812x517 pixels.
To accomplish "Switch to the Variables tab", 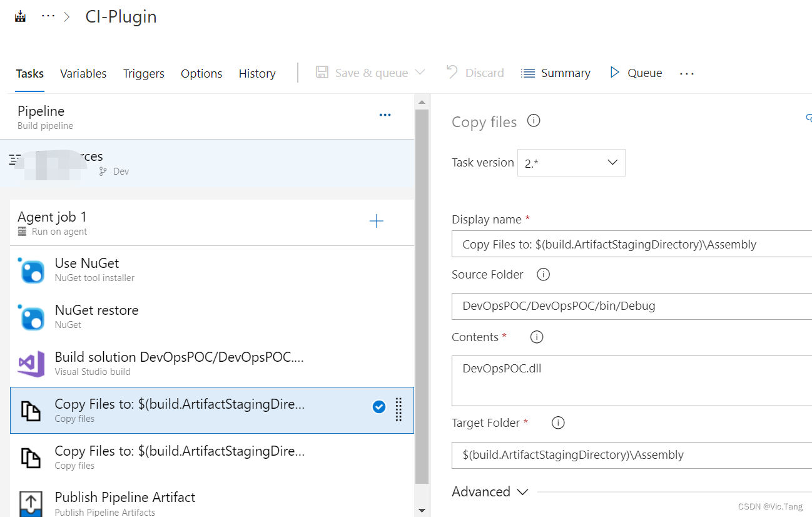I will (83, 73).
